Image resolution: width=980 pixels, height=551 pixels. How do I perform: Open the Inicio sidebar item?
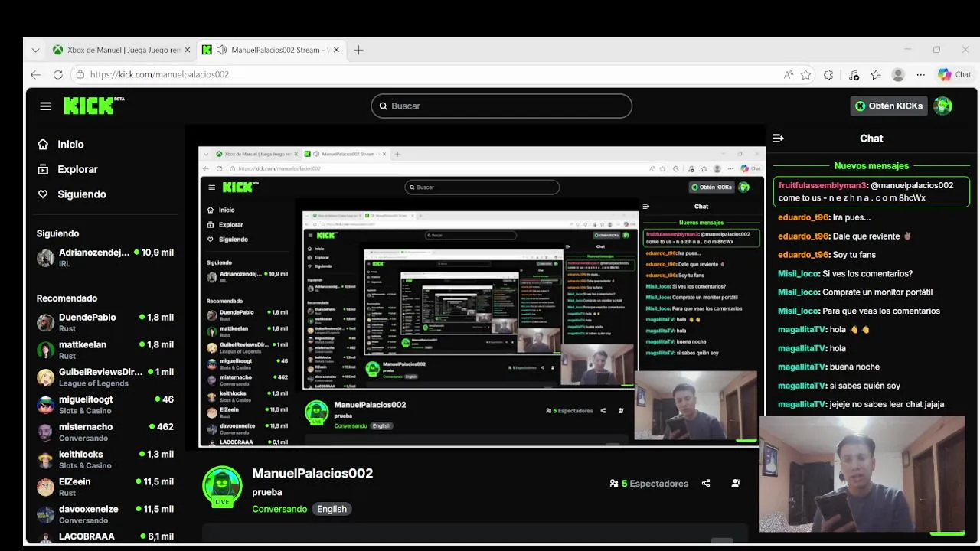(x=70, y=145)
